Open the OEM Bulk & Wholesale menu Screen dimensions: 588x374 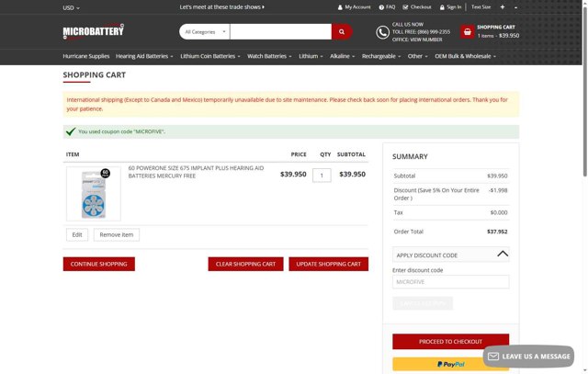(x=465, y=56)
